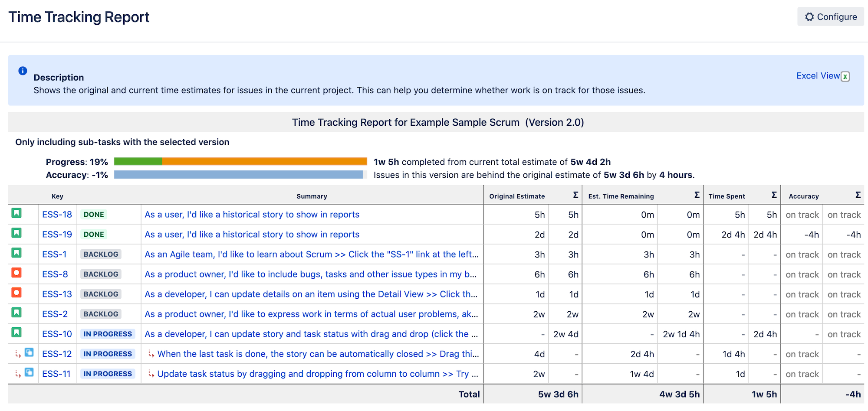Open issue ESS-19

point(56,234)
